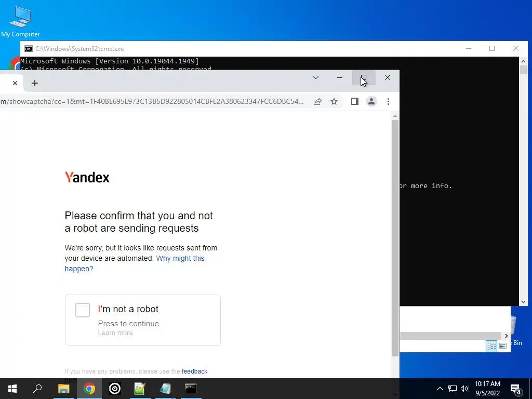Screen dimensions: 532x399
Task: Click the Chrome page scroll-up arrow
Action: (x=395, y=116)
